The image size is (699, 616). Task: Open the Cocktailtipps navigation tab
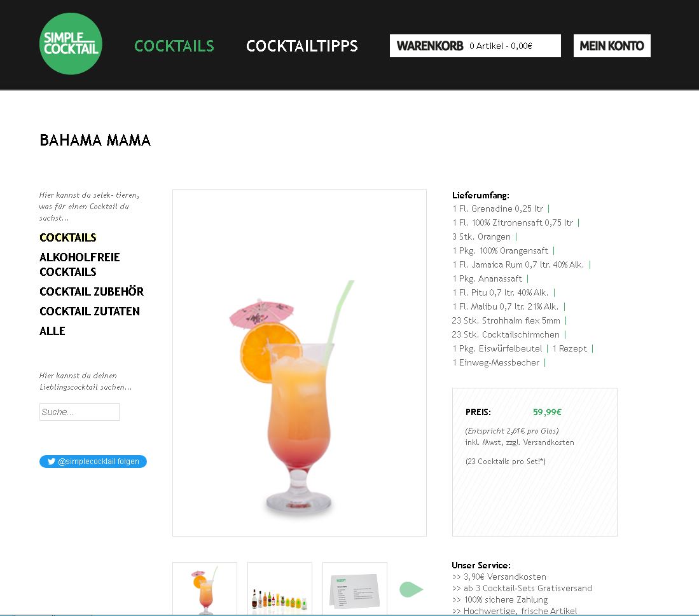coord(302,46)
